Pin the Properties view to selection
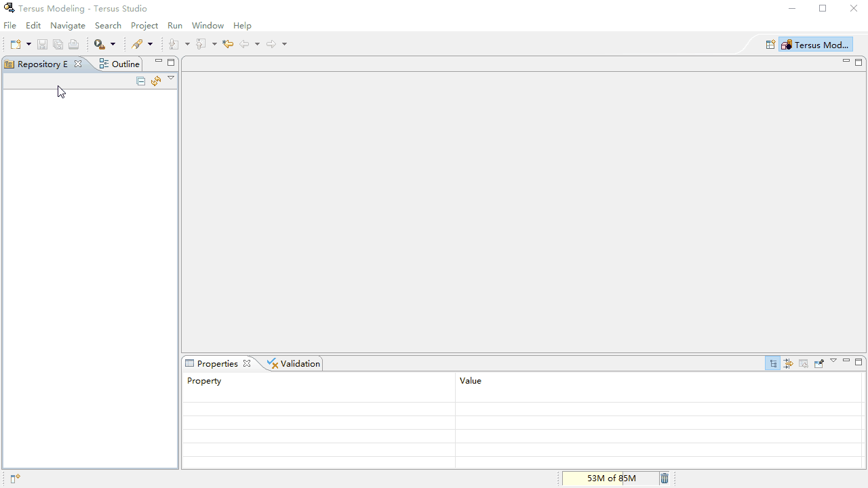Viewport: 868px width, 488px height. [818, 363]
